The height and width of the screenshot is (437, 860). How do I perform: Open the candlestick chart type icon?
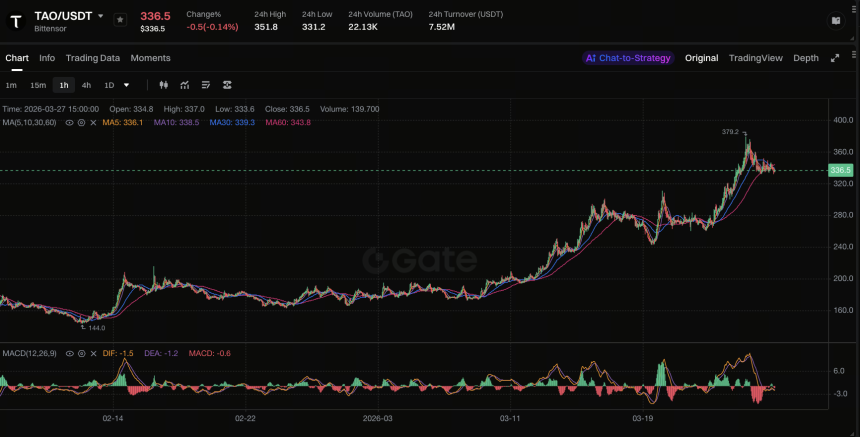(x=163, y=85)
